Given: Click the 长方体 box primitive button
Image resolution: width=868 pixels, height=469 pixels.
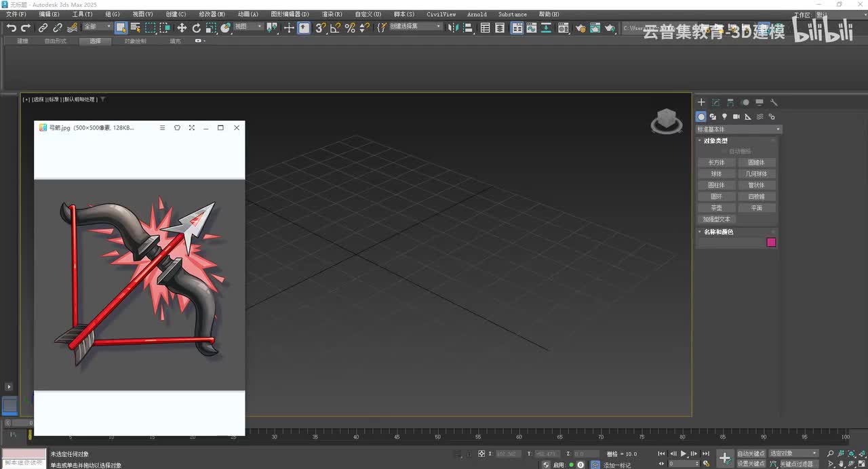Looking at the screenshot, I should (716, 163).
